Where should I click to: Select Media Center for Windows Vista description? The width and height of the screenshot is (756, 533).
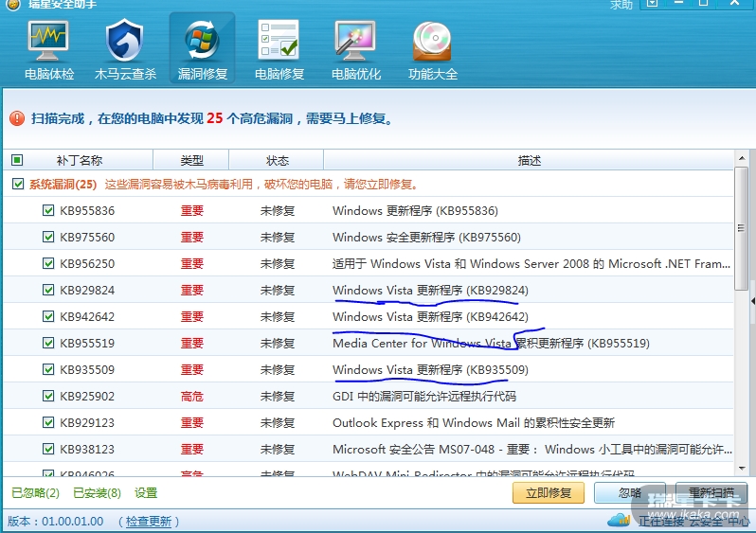point(491,343)
